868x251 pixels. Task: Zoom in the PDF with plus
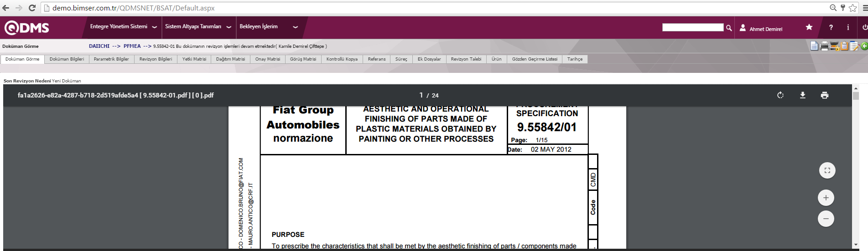[826, 198]
